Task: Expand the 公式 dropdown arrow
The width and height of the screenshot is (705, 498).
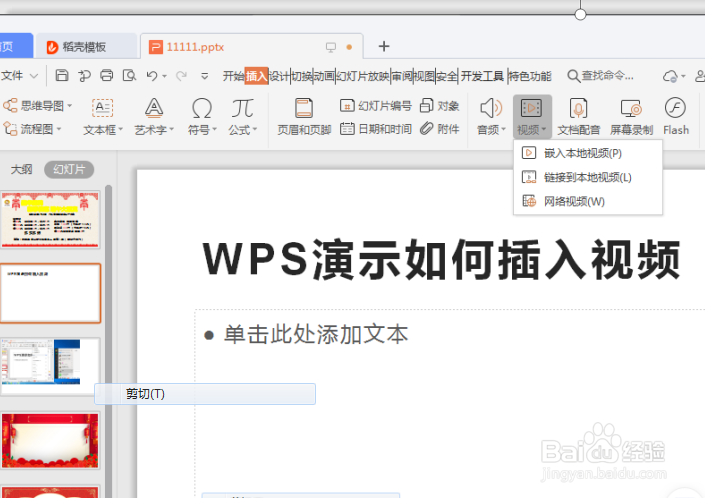Action: click(255, 130)
